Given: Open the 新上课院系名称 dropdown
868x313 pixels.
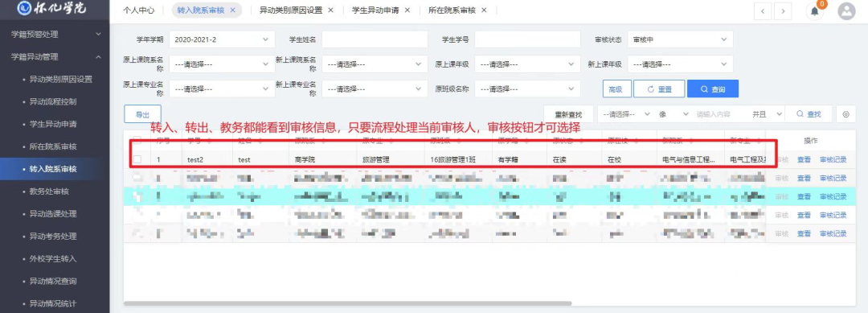Looking at the screenshot, I should tap(375, 64).
